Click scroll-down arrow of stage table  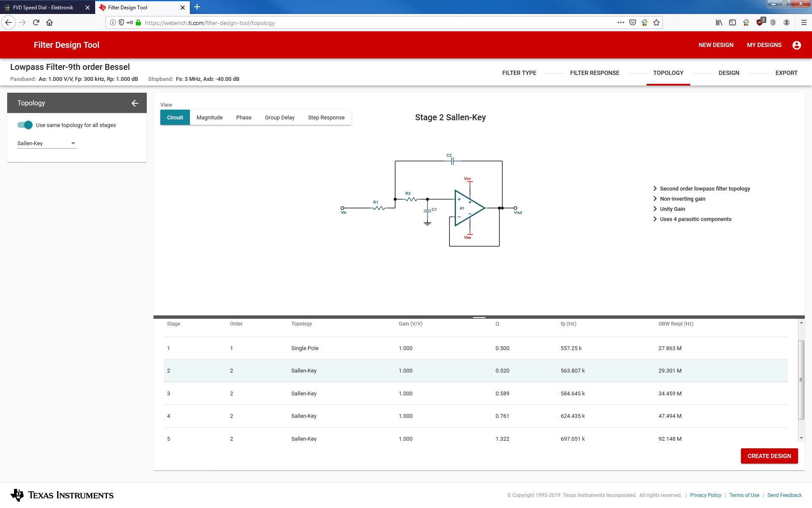tap(801, 438)
